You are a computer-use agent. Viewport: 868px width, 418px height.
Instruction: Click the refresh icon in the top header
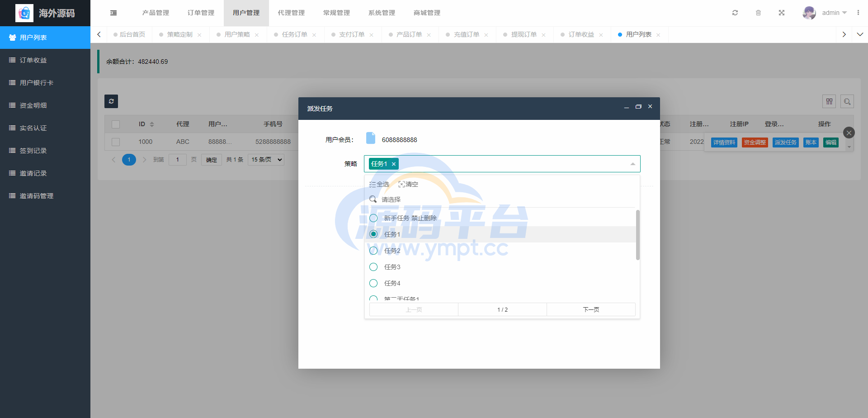click(735, 13)
